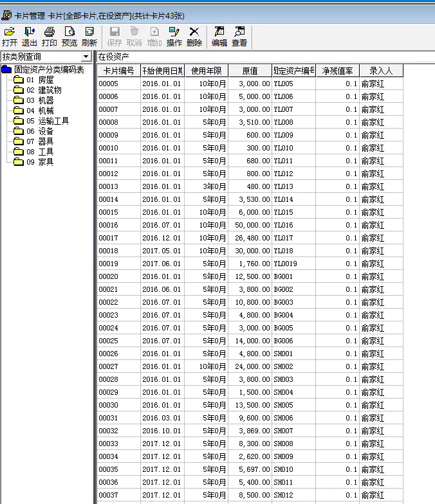Select card number 00016 cell
The image size is (435, 504).
[118, 225]
